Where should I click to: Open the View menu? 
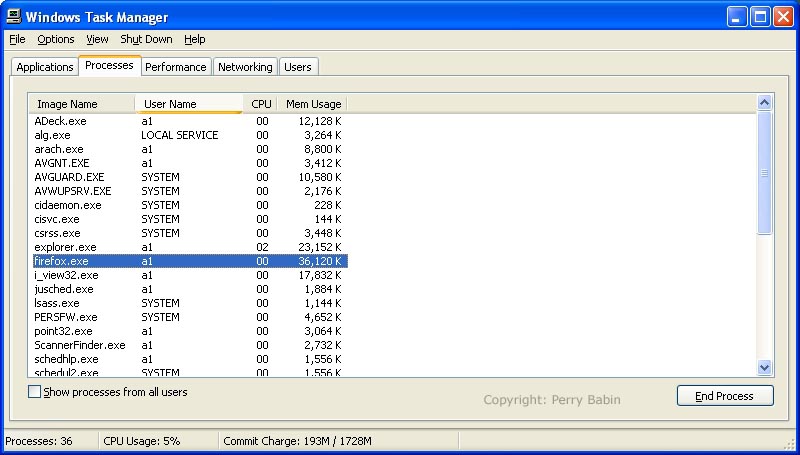pos(97,39)
